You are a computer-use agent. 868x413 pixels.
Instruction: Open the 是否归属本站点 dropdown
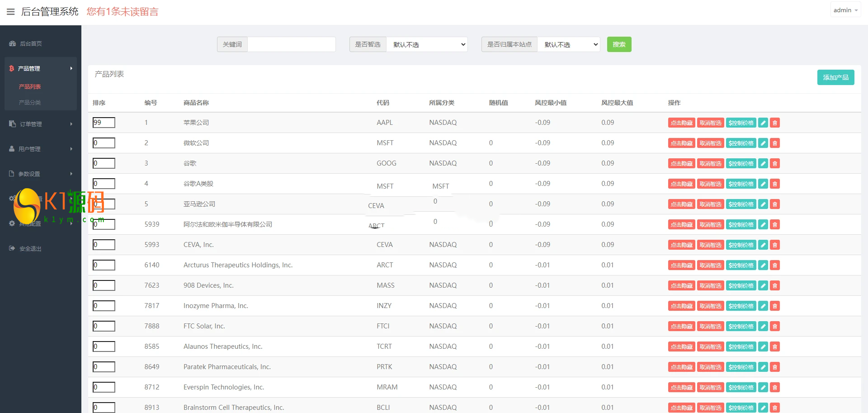tap(568, 44)
